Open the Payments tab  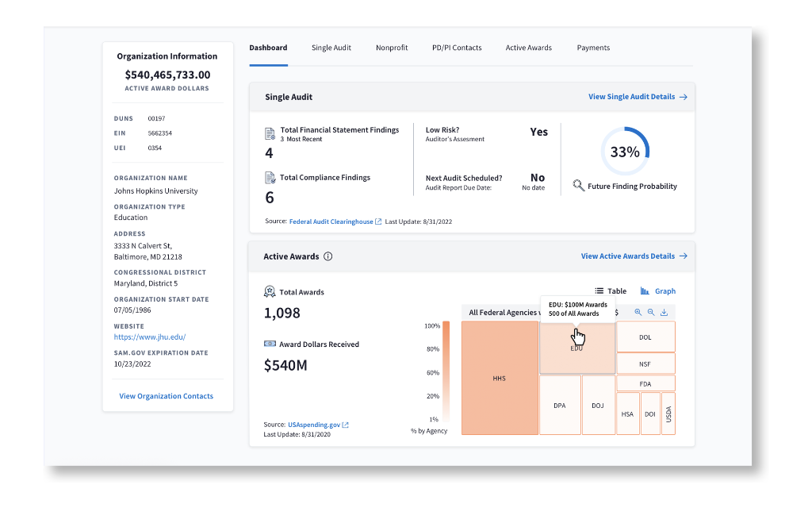pyautogui.click(x=593, y=48)
